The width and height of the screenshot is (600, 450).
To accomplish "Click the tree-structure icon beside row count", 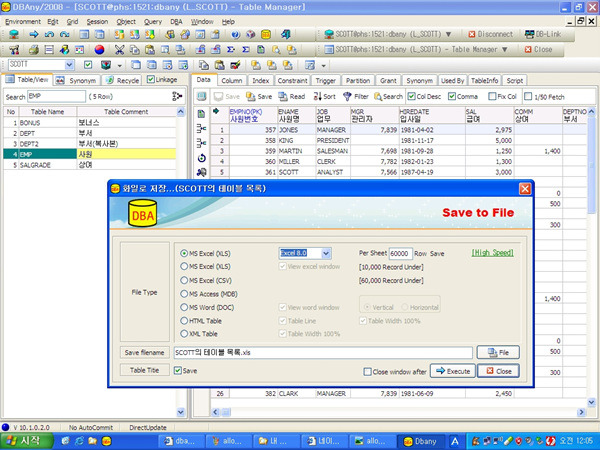I will pyautogui.click(x=177, y=96).
